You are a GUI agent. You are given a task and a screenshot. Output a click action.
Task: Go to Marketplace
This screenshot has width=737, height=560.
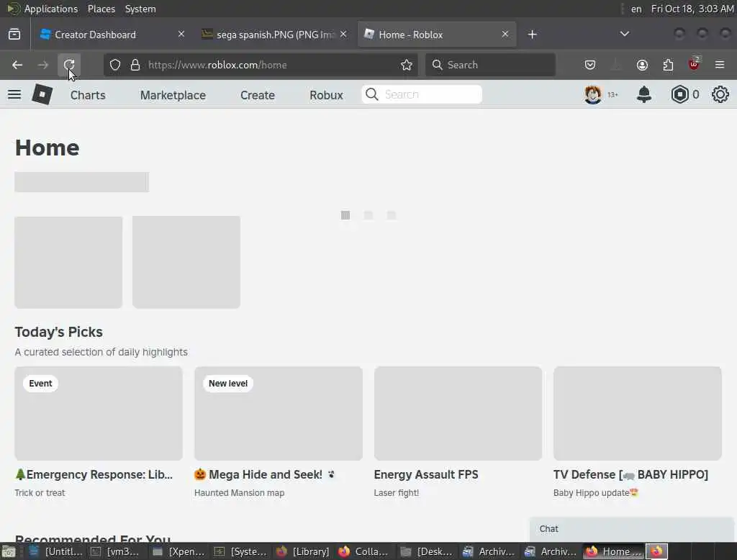(x=173, y=95)
